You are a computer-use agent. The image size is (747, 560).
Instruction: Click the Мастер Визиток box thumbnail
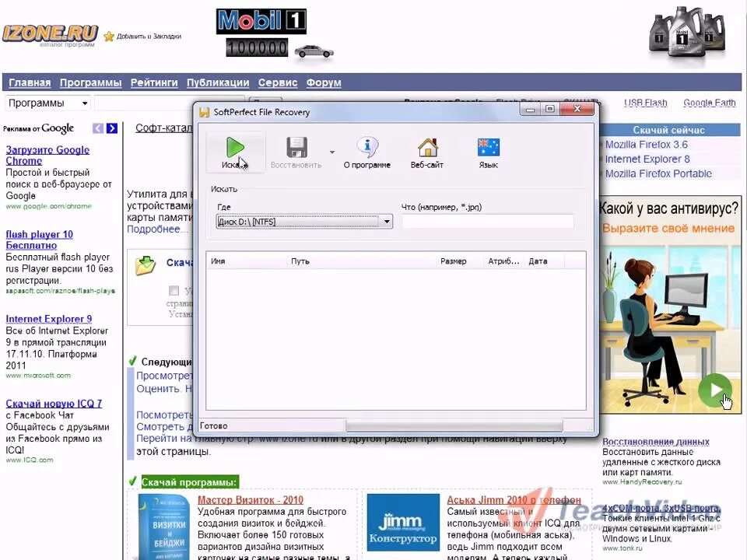[x=163, y=527]
